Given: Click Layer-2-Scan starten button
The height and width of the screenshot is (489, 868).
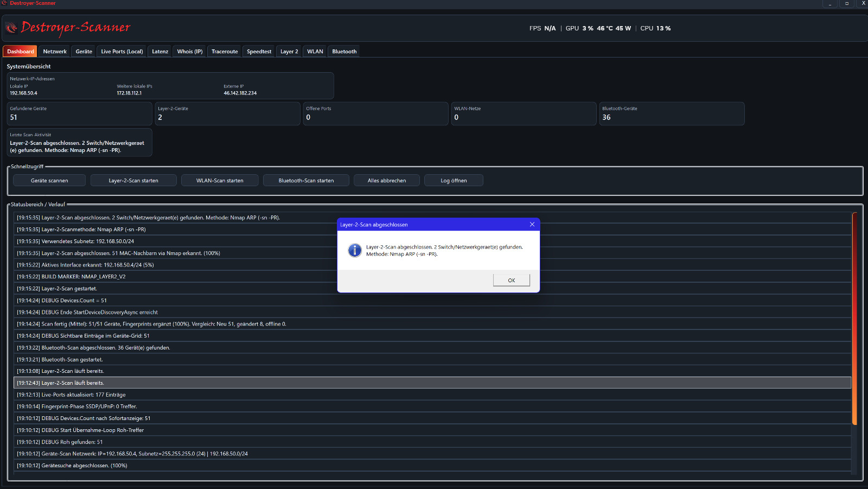Looking at the screenshot, I should click(x=133, y=180).
